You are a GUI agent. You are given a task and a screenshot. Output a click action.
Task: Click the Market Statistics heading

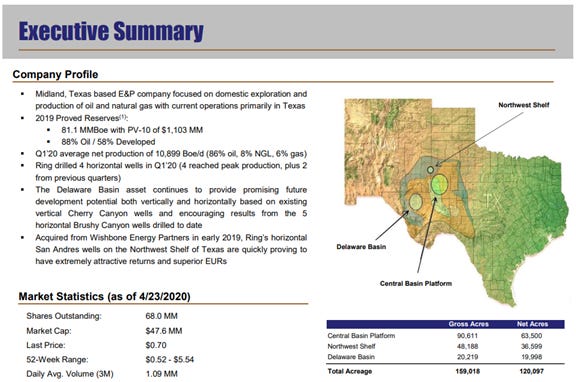(104, 296)
